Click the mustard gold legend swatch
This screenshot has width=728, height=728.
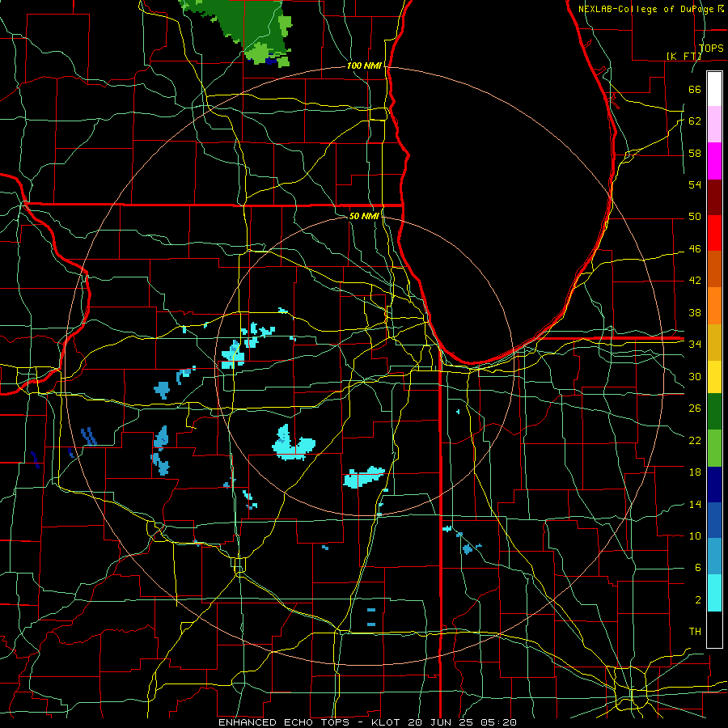click(x=714, y=342)
